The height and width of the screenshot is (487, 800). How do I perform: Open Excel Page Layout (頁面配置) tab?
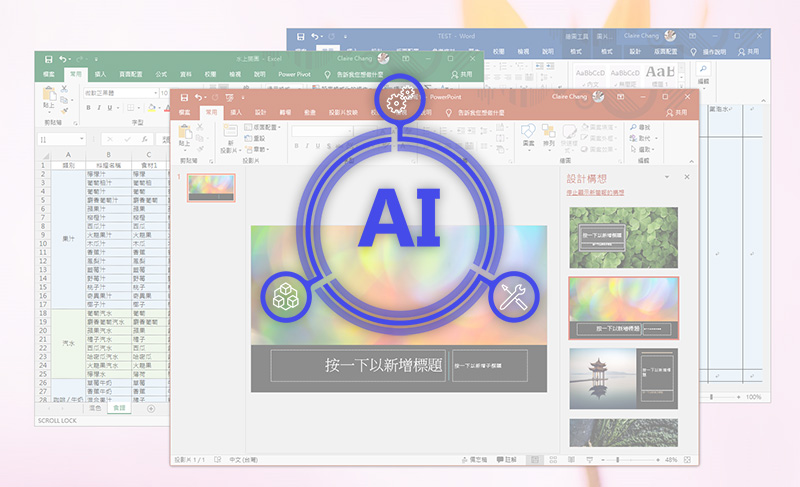click(131, 74)
